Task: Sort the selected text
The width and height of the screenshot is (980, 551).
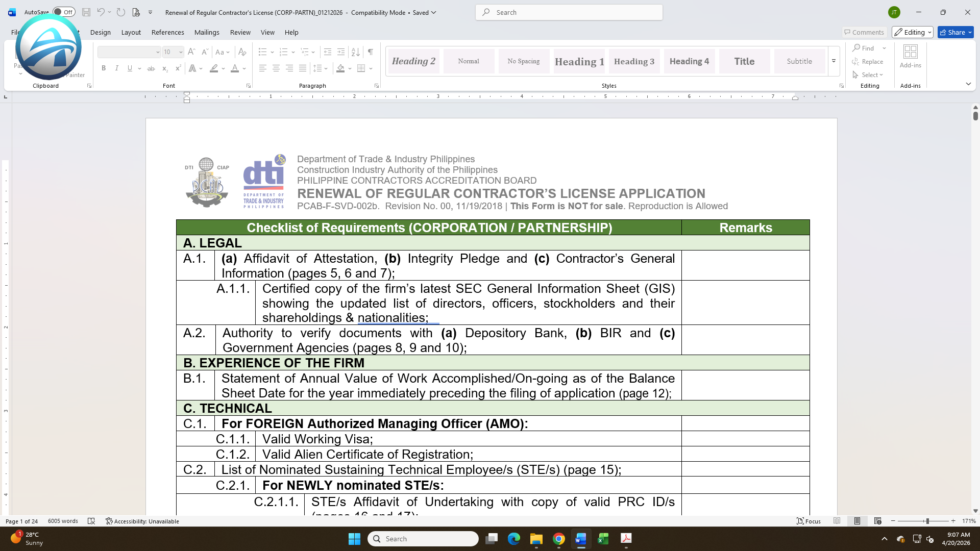Action: (x=356, y=52)
